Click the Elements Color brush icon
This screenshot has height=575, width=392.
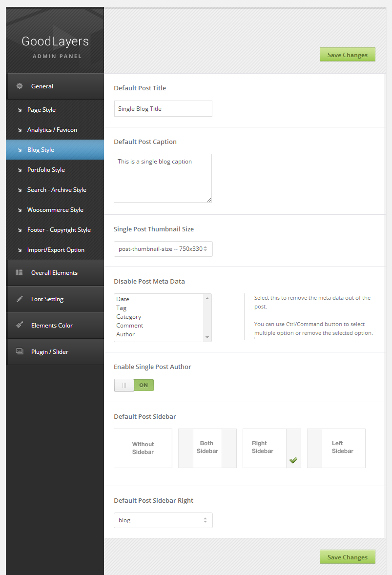point(20,326)
